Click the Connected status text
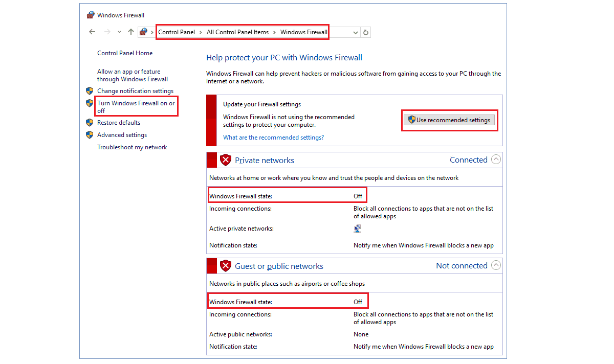The image size is (614, 364). 468,160
